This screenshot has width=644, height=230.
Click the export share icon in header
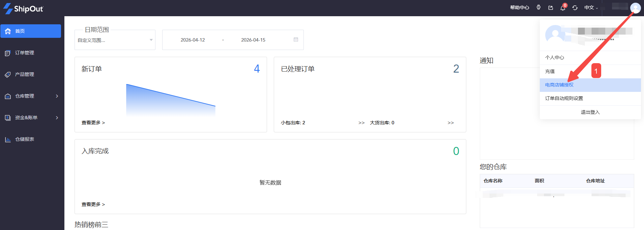(551, 8)
